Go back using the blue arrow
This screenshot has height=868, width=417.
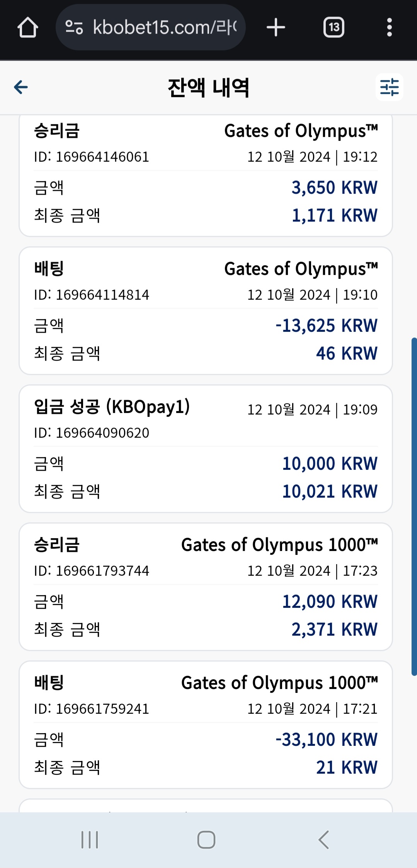[x=21, y=87]
